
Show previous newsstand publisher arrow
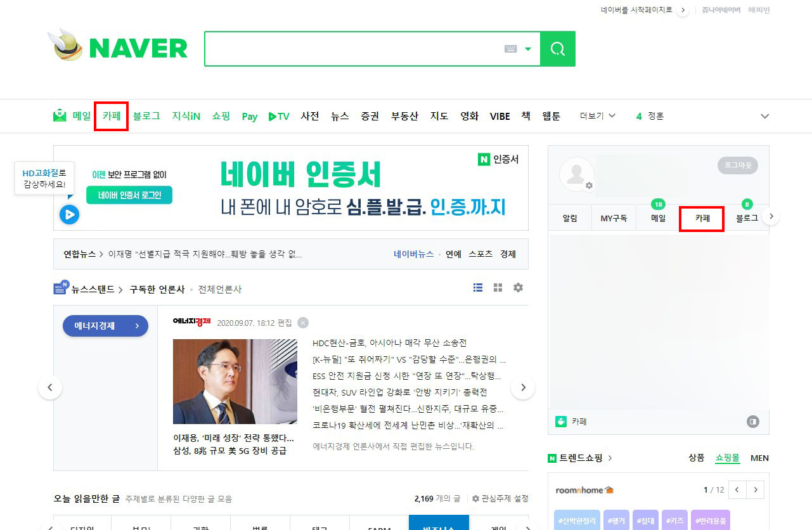pos(50,387)
